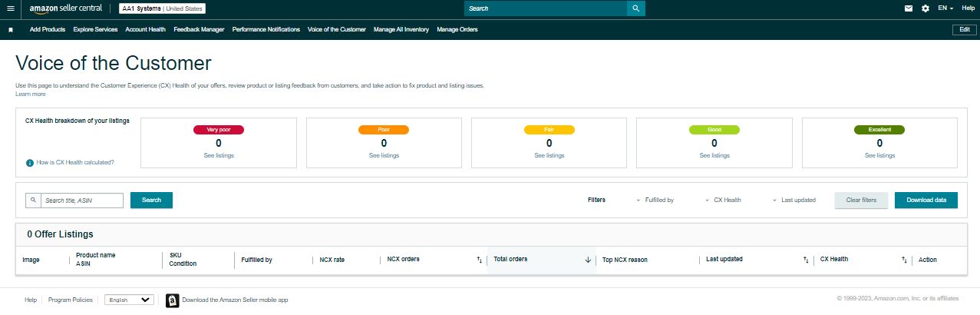Screen dimensions: 980x315
Task: Open Explore Services menu item
Action: (x=95, y=30)
